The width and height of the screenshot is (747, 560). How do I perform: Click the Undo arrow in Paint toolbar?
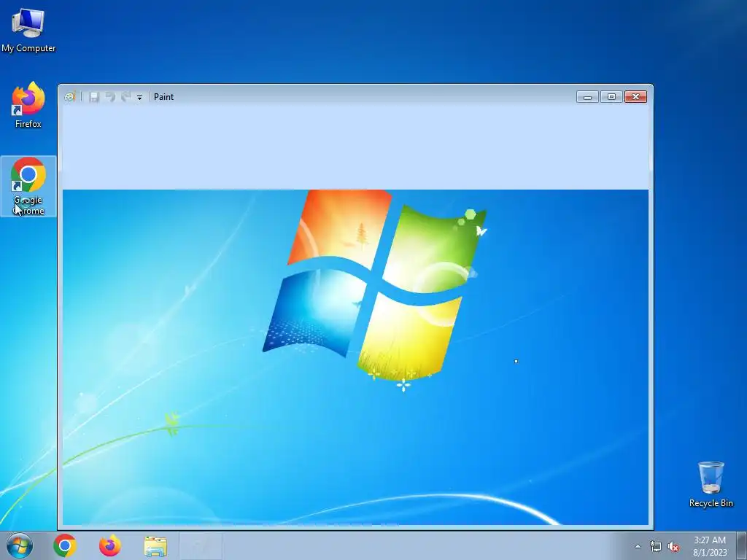pos(110,97)
